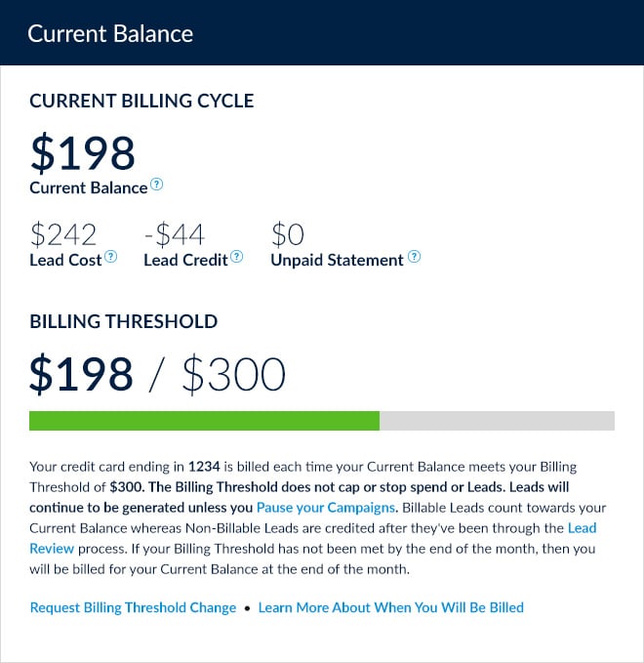The image size is (644, 663).
Task: Click the $0 unpaid statement amount
Action: [x=288, y=234]
